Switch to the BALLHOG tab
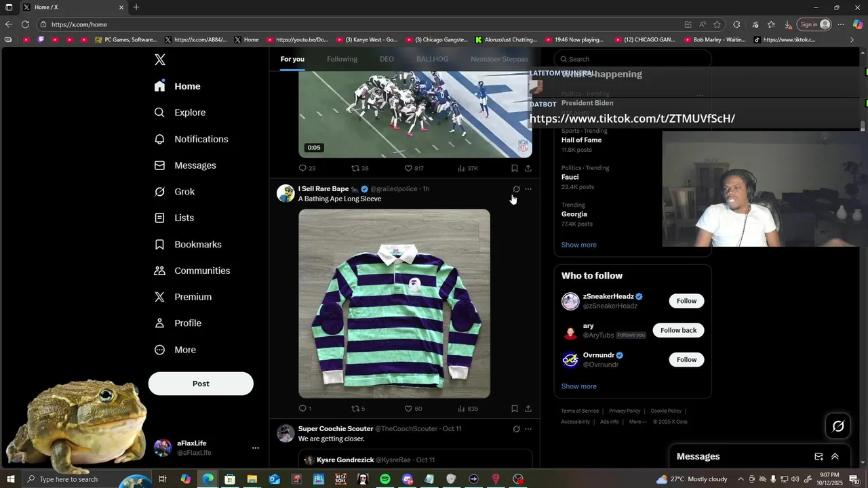Screen dimensions: 868x488 coord(432,59)
